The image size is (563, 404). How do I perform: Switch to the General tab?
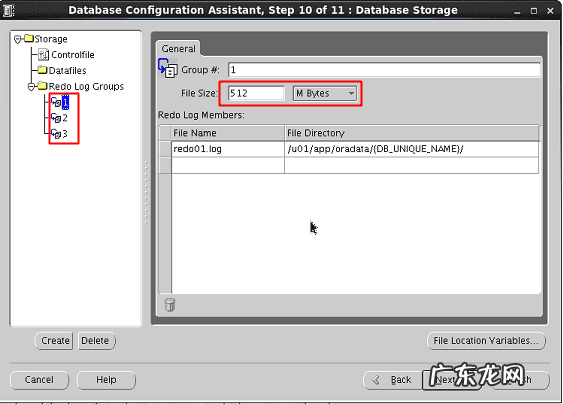pos(178,48)
